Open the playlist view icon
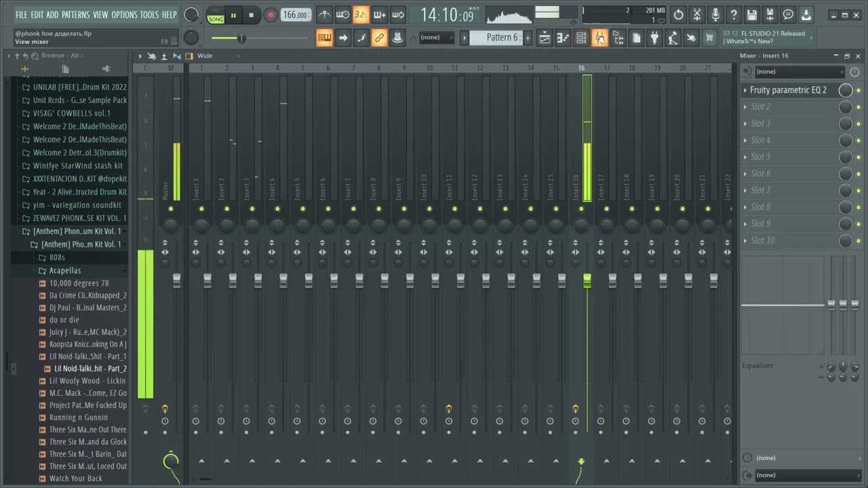Viewport: 868px width, 488px height. coord(545,38)
